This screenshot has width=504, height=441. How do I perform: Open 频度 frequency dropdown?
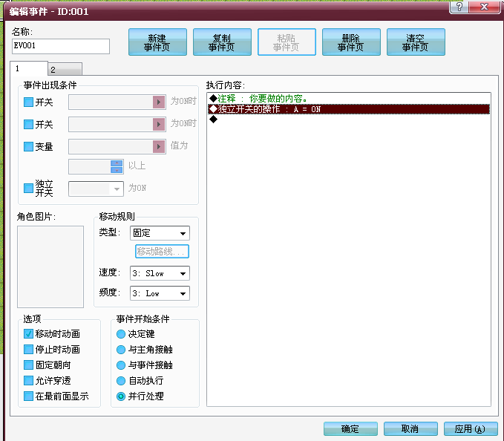160,293
